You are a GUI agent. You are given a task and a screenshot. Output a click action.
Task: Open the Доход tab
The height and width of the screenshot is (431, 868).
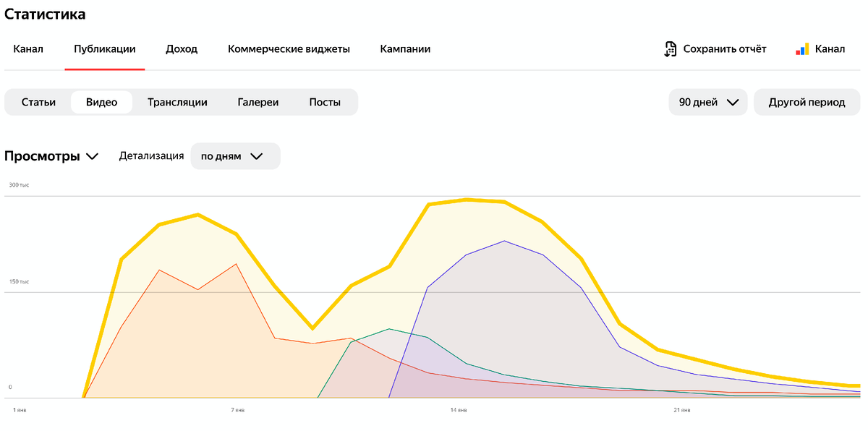pyautogui.click(x=182, y=49)
